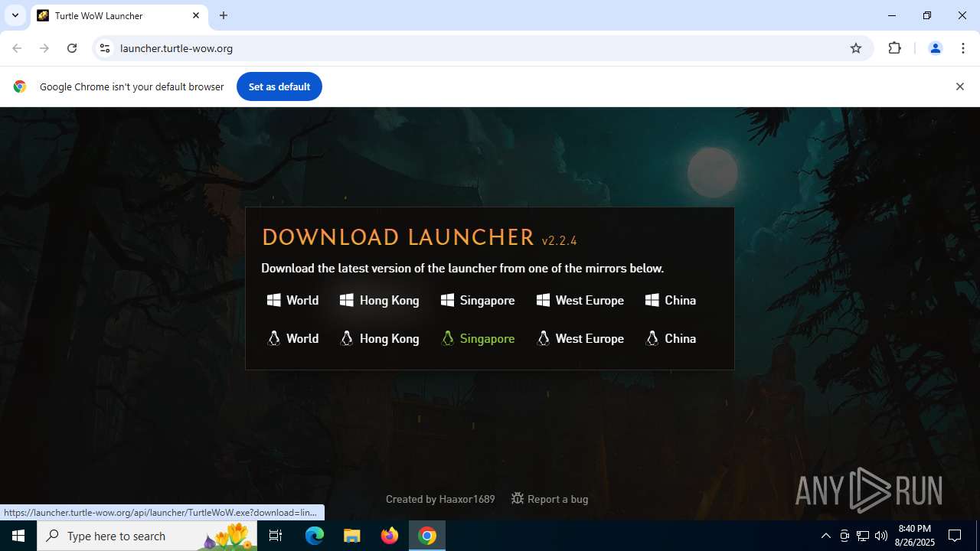Screen dimensions: 980x551
Task: Dismiss the default browser notification bar
Action: (959, 86)
